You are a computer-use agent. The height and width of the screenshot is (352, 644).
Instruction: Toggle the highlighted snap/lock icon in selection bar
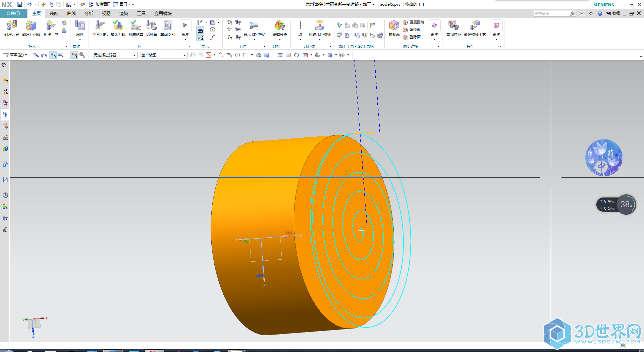[74, 55]
